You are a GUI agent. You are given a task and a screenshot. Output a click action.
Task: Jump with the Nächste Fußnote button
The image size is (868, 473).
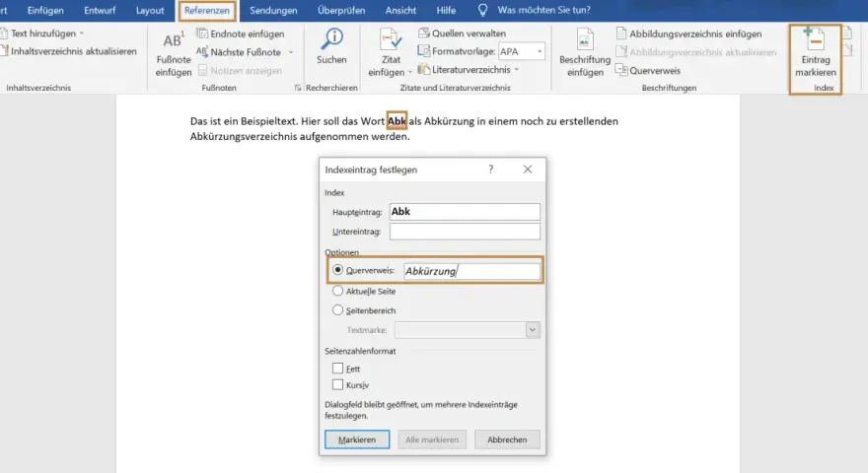(x=239, y=52)
